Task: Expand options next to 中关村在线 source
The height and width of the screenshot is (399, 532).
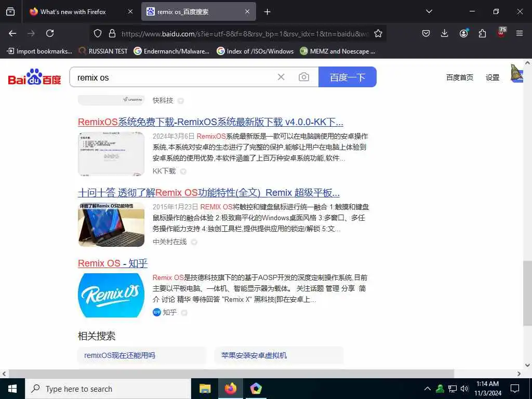Action: point(194,242)
